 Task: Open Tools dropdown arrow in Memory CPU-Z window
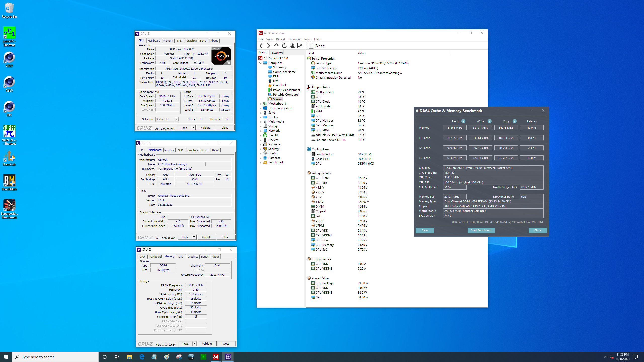(194, 344)
